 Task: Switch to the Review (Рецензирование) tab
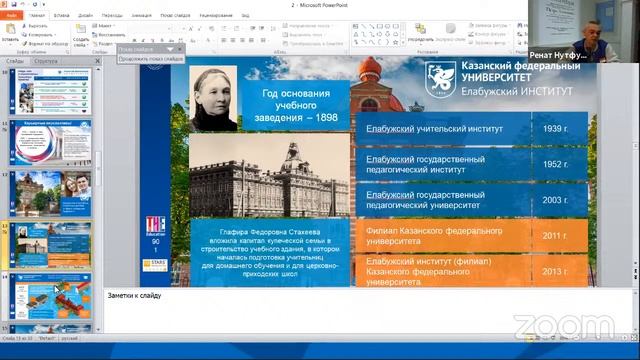[x=216, y=16]
